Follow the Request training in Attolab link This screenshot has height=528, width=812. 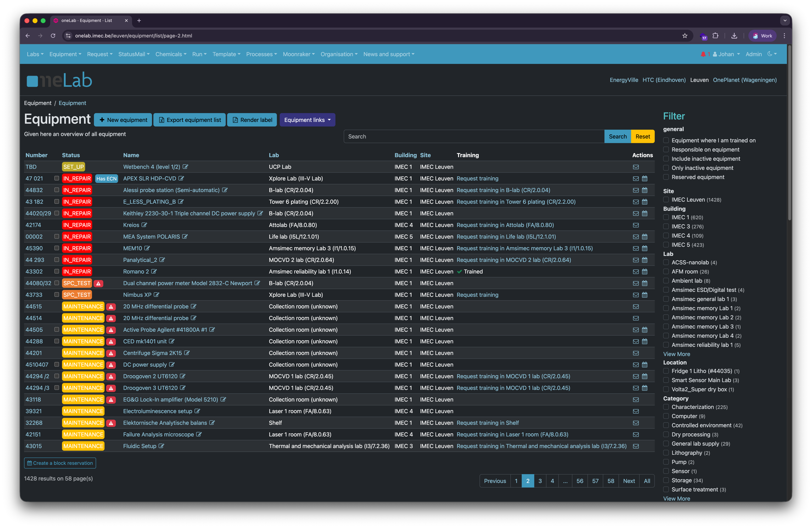tap(505, 225)
